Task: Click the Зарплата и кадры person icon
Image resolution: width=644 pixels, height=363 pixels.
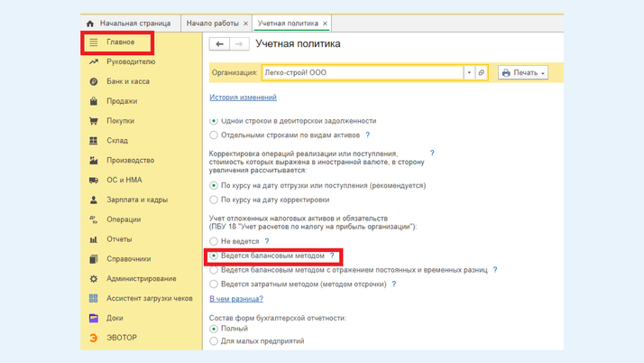Action: (x=94, y=200)
